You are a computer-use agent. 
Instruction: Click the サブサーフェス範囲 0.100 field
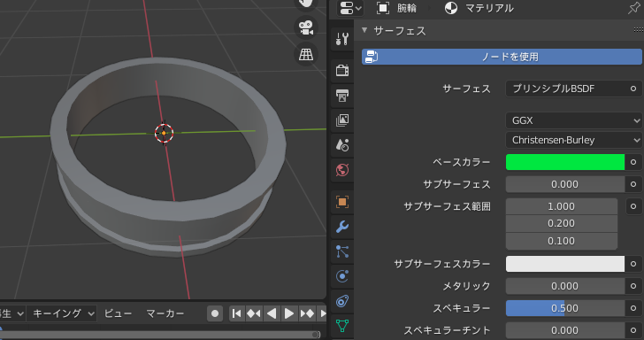pos(562,241)
